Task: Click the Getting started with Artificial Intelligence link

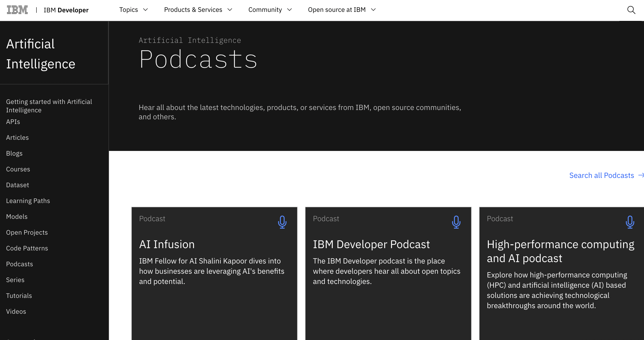Action: click(x=49, y=106)
